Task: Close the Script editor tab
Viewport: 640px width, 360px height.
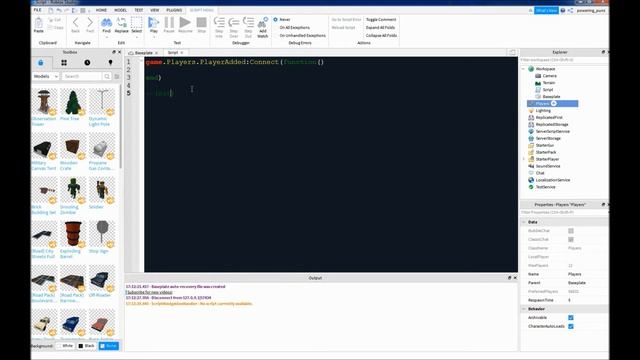Action: click(182, 53)
